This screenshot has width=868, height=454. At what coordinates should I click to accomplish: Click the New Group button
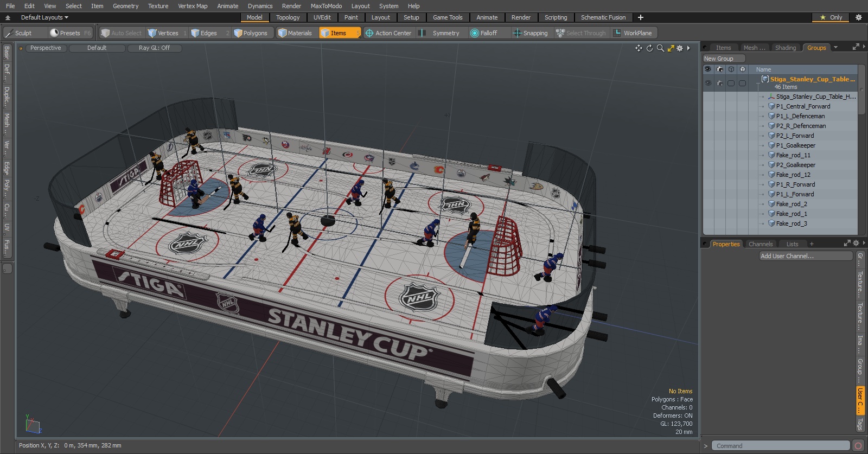pyautogui.click(x=724, y=59)
